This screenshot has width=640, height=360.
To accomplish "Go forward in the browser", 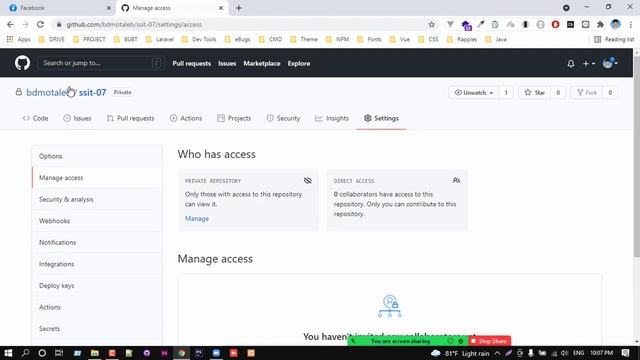I will [25, 24].
